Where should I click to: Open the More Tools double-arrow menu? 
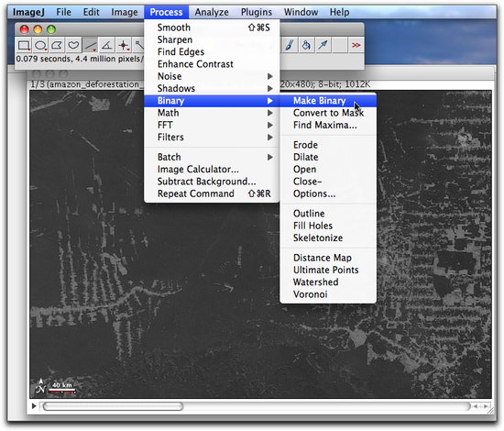pyautogui.click(x=356, y=45)
